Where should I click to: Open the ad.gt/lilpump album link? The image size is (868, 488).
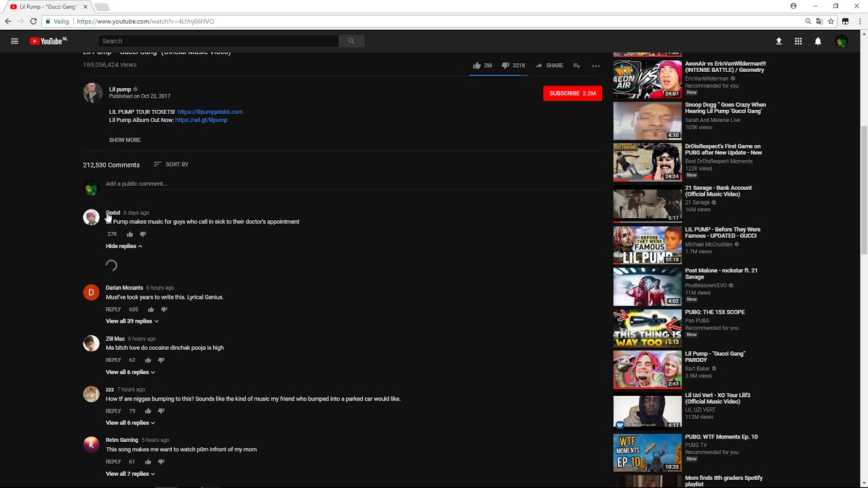click(x=201, y=120)
